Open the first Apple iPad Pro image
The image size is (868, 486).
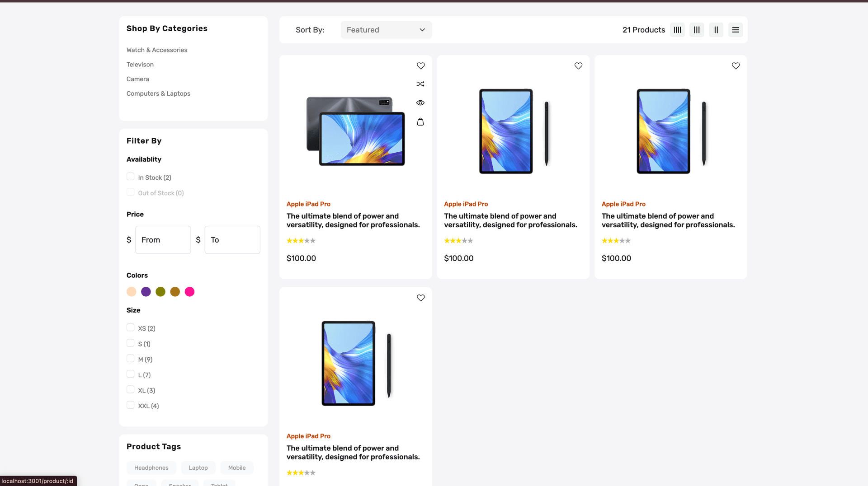[356, 131]
